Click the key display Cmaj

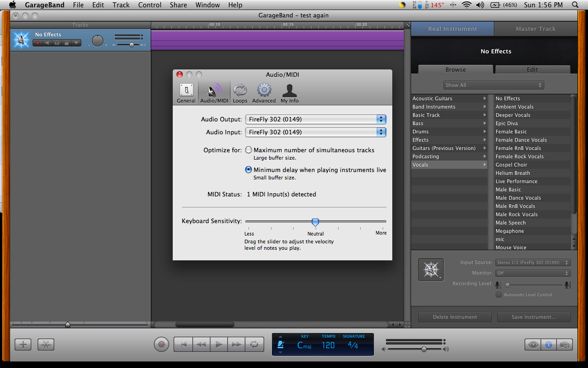[305, 345]
